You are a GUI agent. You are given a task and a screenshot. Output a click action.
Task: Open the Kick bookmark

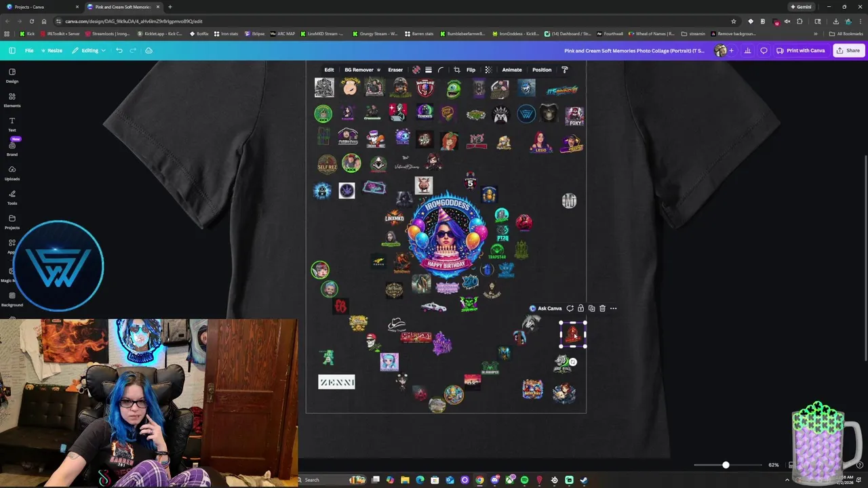pos(27,34)
